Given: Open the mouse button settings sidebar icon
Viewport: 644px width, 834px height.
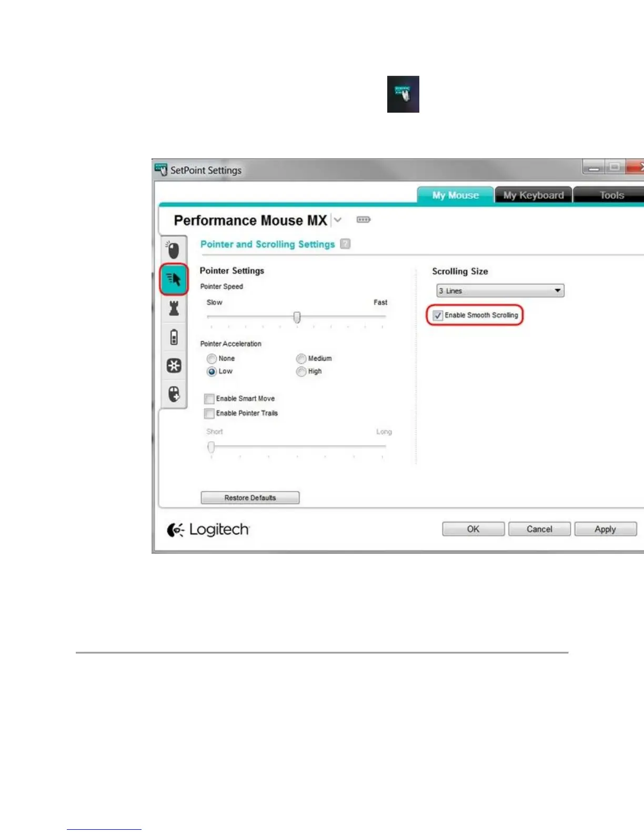Looking at the screenshot, I should click(x=173, y=250).
